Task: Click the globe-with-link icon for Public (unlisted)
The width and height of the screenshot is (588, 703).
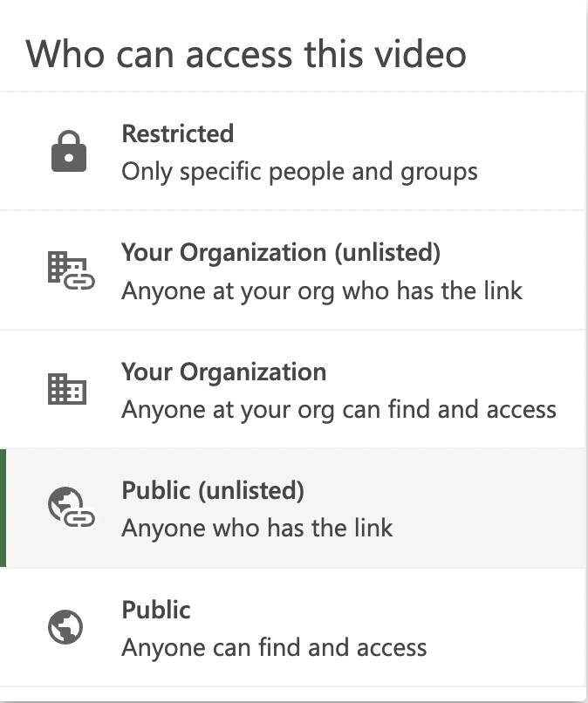Action: click(69, 508)
